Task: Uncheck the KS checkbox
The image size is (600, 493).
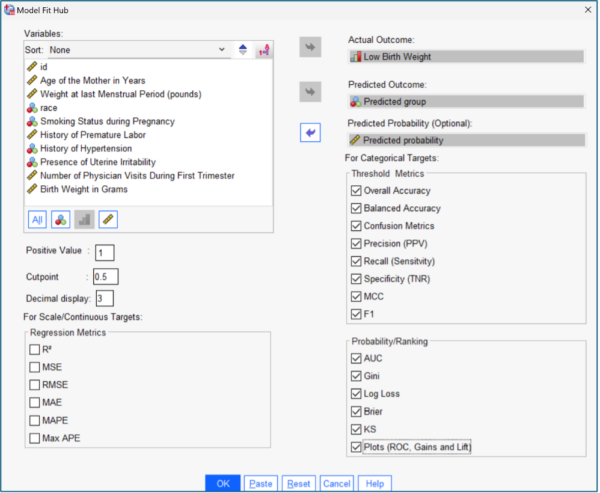Action: point(356,429)
